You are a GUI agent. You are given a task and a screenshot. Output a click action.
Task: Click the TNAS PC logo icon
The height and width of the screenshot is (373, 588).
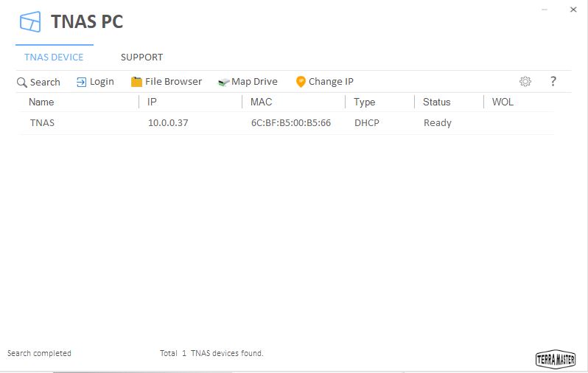click(x=30, y=21)
